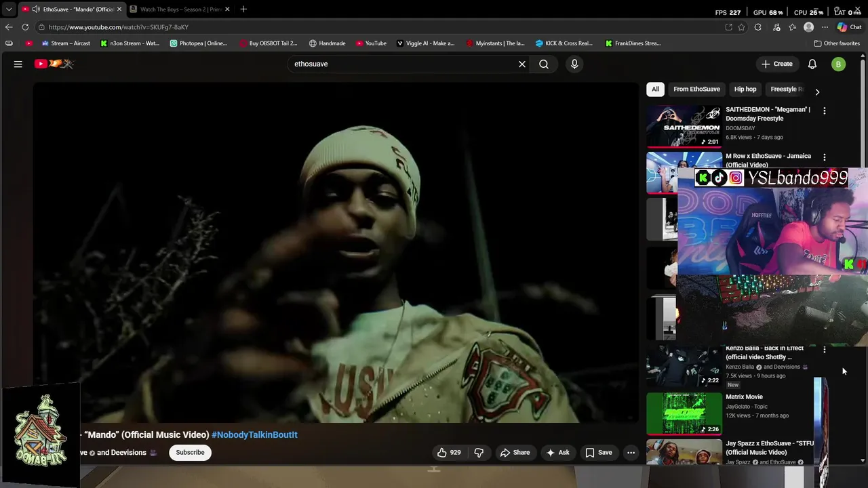
Task: Close the EthoSuave Mando tab
Action: pyautogui.click(x=119, y=9)
